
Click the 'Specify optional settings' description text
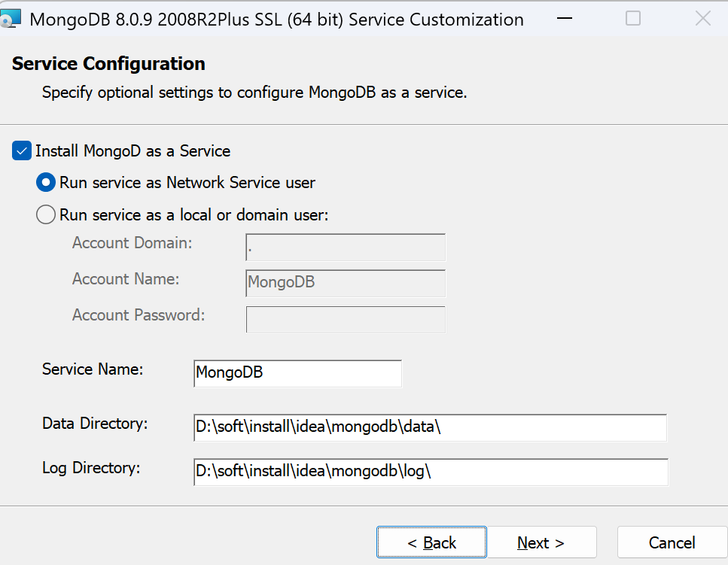tap(254, 93)
